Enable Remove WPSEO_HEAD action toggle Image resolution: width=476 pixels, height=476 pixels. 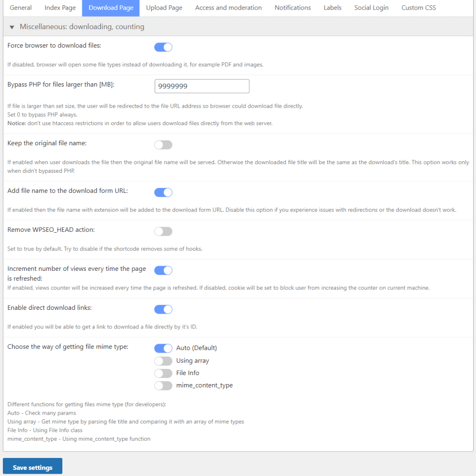click(x=163, y=231)
